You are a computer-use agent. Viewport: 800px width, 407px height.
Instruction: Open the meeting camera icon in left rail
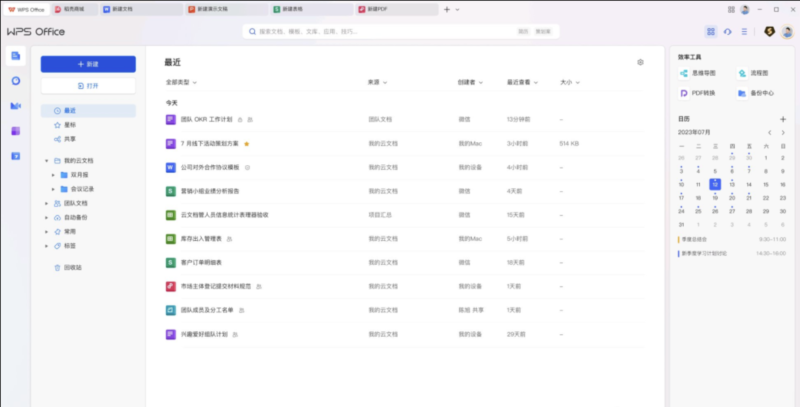(16, 106)
